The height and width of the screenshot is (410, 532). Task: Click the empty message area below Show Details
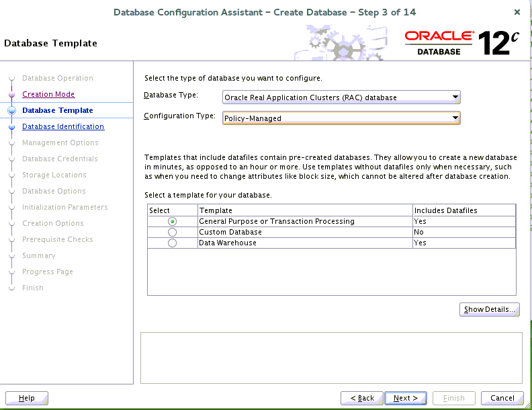click(331, 358)
